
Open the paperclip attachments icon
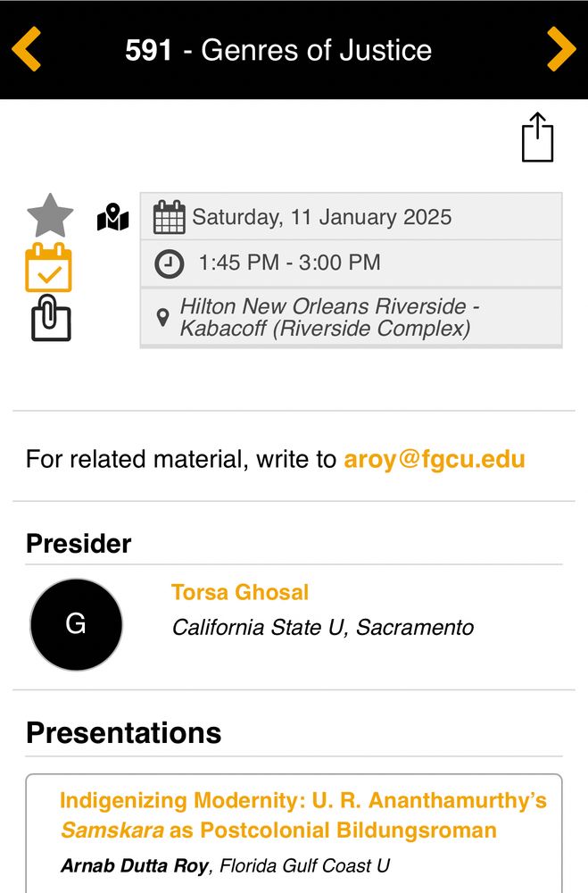tap(51, 320)
